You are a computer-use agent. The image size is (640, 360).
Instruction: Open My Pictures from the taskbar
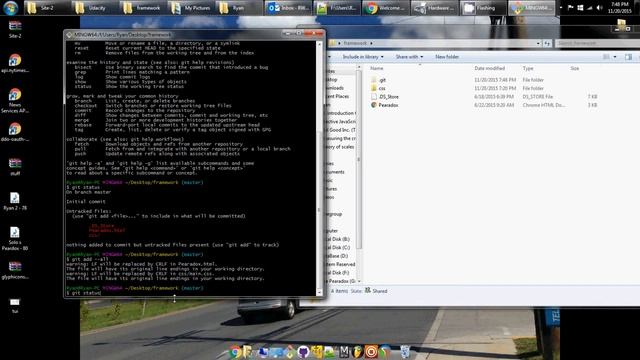point(193,8)
